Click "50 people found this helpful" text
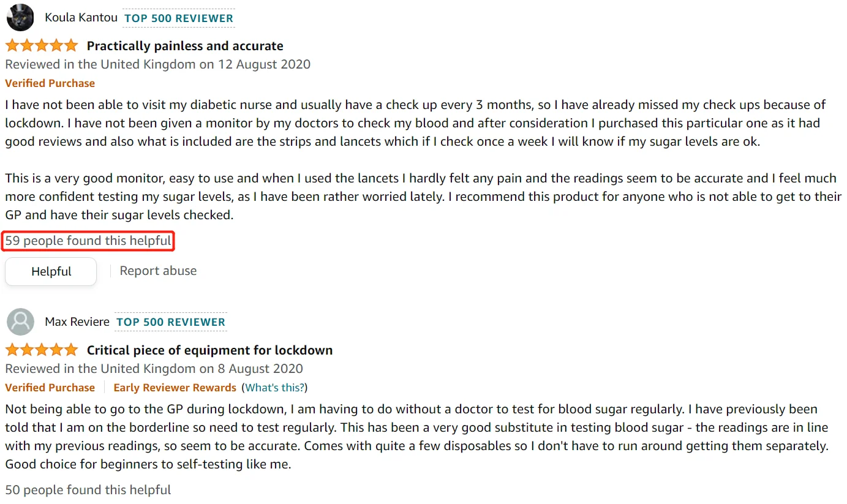 pyautogui.click(x=88, y=490)
